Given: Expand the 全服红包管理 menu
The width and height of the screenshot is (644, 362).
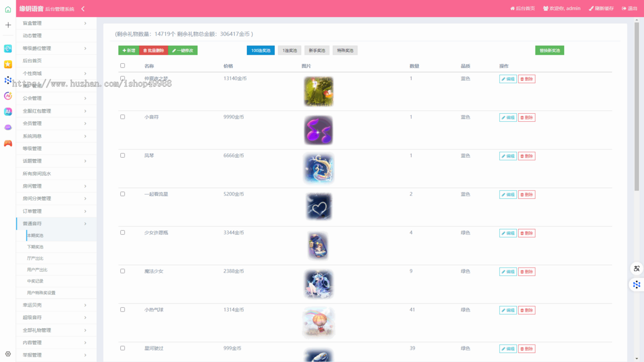Looking at the screenshot, I should click(x=56, y=111).
